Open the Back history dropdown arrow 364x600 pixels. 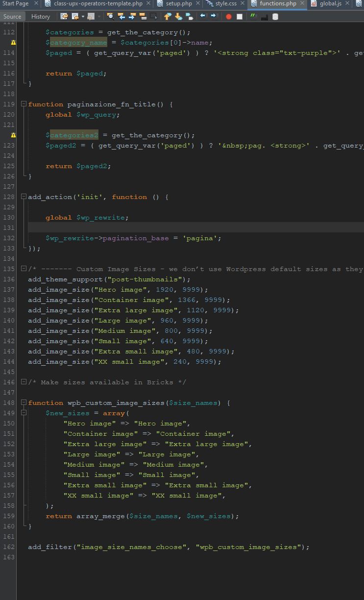click(83, 16)
